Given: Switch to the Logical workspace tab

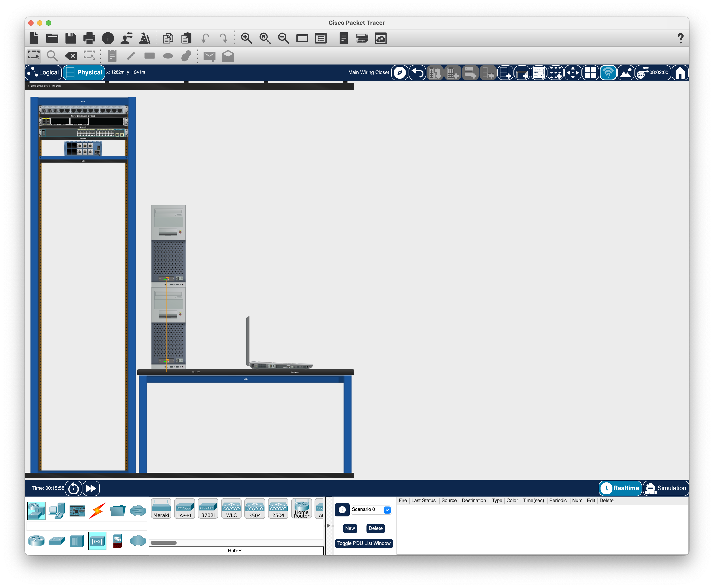Looking at the screenshot, I should [43, 72].
